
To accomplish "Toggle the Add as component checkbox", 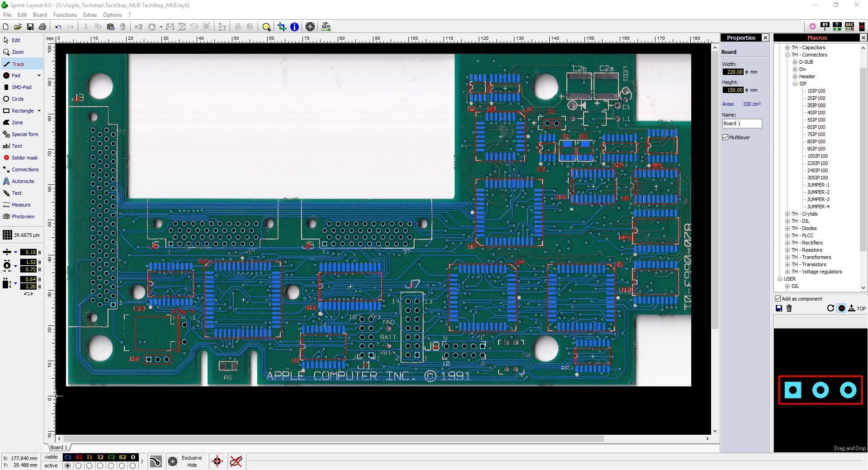I will coord(778,299).
